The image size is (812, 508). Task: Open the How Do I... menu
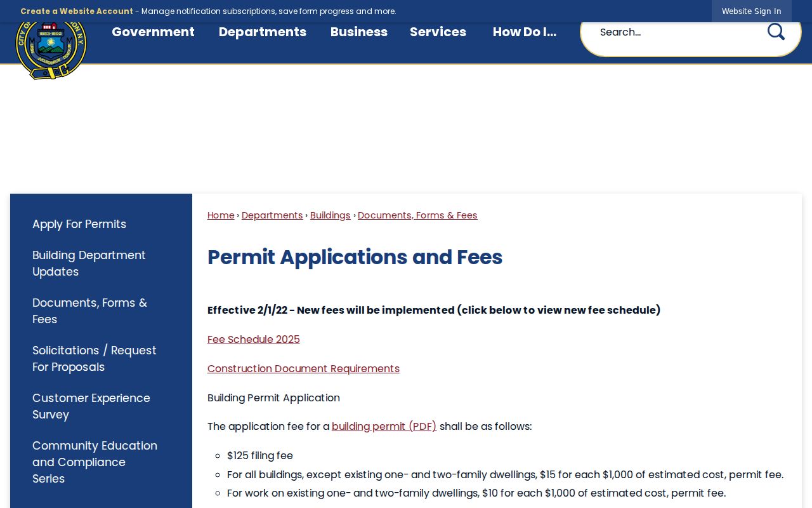[525, 32]
